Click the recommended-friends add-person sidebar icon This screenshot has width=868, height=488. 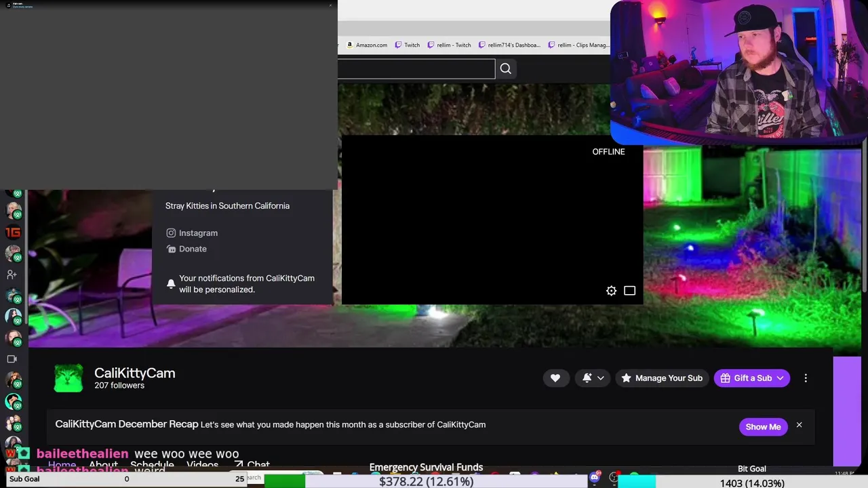point(12,274)
